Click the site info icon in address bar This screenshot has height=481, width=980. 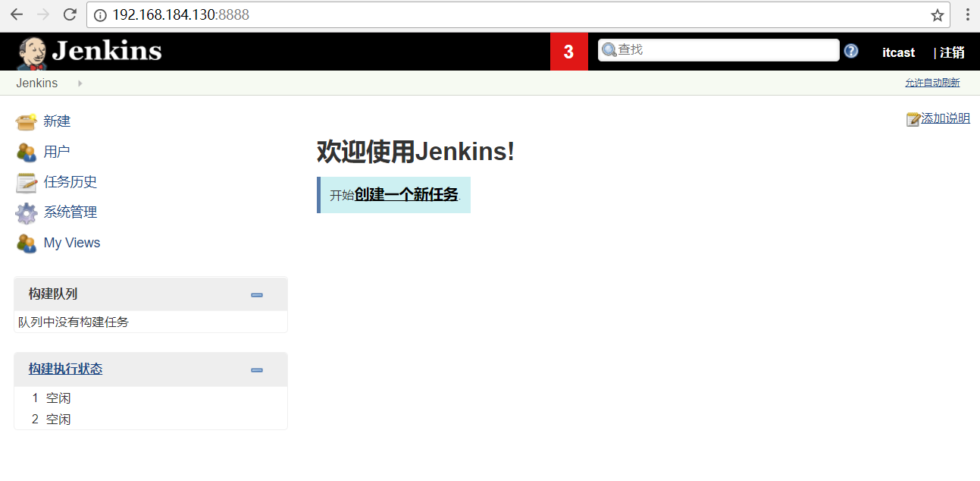pyautogui.click(x=100, y=15)
